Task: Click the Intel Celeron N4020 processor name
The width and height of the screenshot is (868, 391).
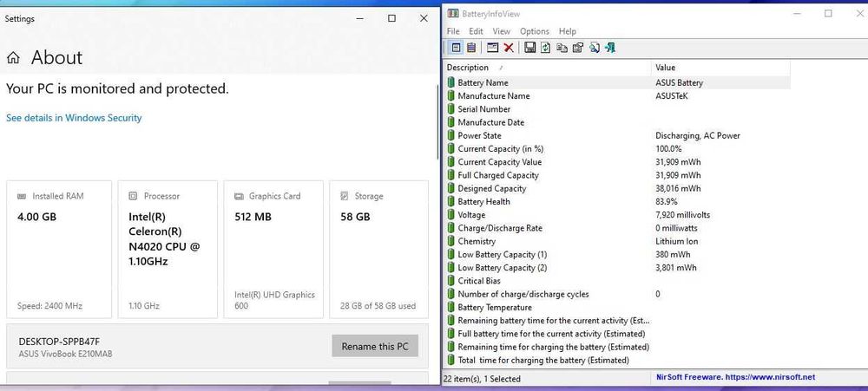Action: pyautogui.click(x=164, y=239)
